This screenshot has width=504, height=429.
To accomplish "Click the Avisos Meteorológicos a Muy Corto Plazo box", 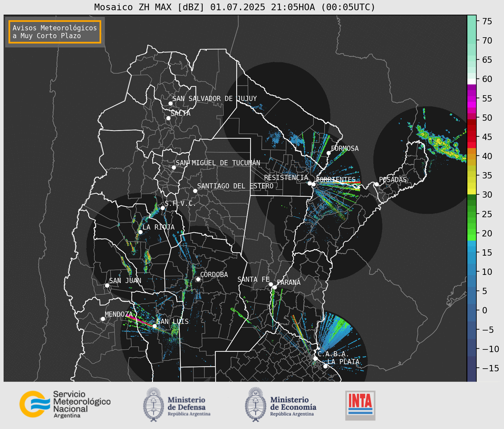I will 55,32.
